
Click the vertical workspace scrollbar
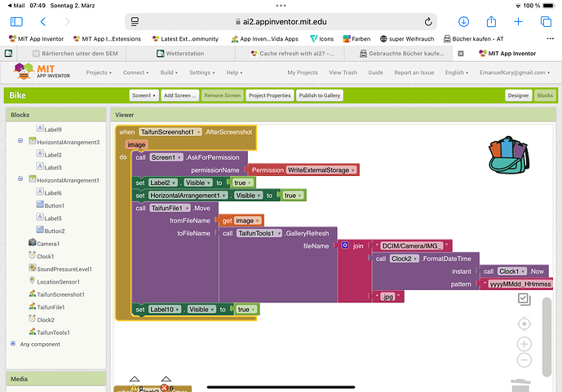(547, 337)
